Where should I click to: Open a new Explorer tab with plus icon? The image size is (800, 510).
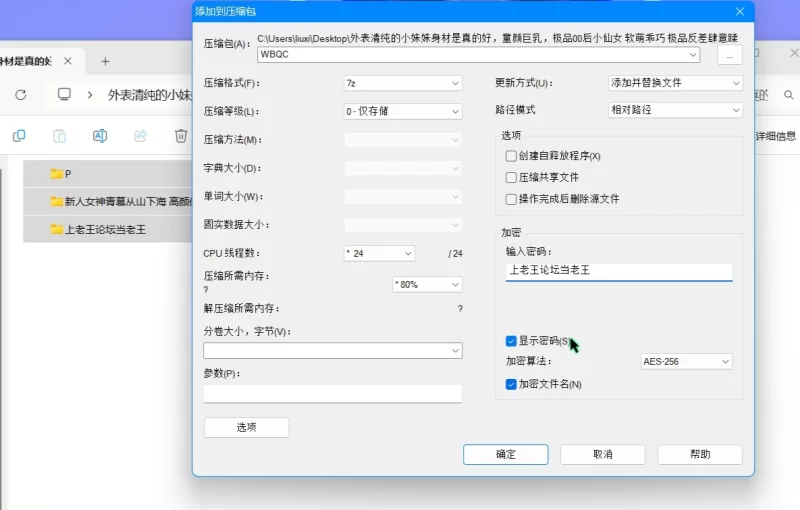[x=105, y=62]
